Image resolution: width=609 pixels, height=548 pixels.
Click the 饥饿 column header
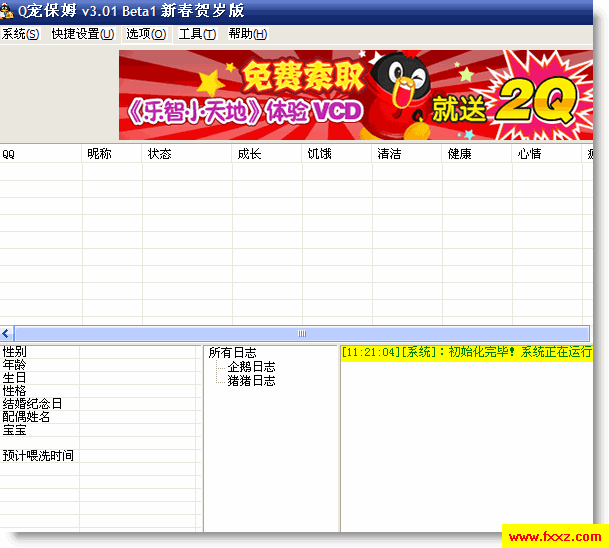[x=337, y=154]
